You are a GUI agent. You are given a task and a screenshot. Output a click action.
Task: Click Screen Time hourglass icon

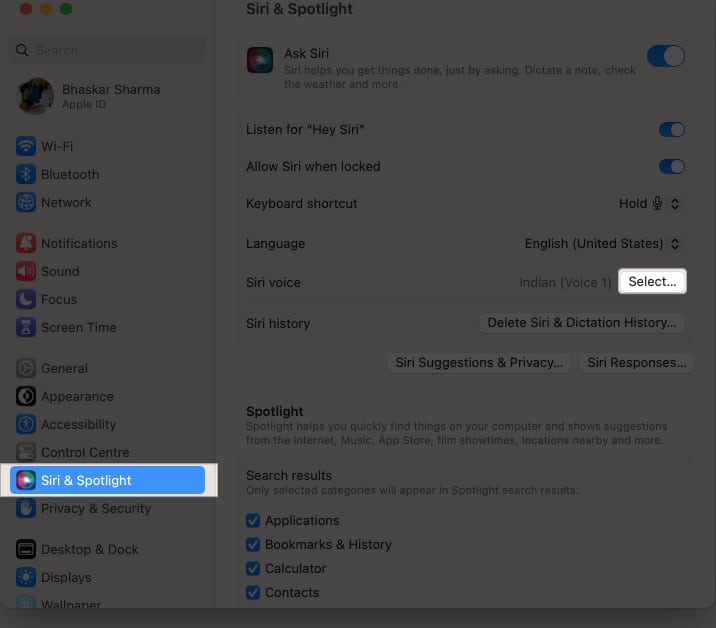pyautogui.click(x=26, y=327)
